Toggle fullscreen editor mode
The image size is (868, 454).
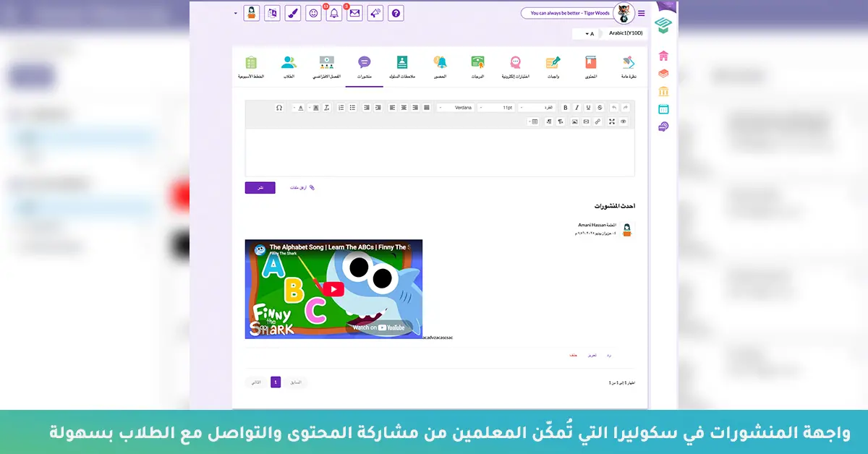tap(612, 121)
